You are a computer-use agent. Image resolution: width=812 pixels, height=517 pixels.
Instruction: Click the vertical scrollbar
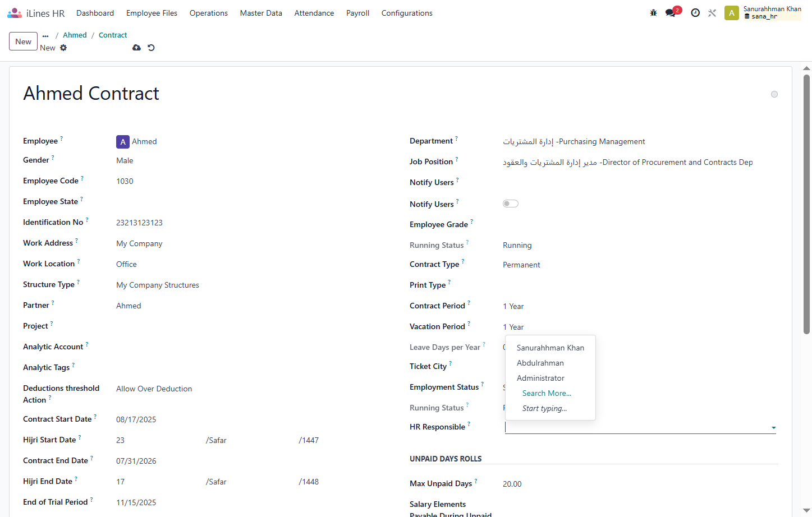[x=806, y=204]
